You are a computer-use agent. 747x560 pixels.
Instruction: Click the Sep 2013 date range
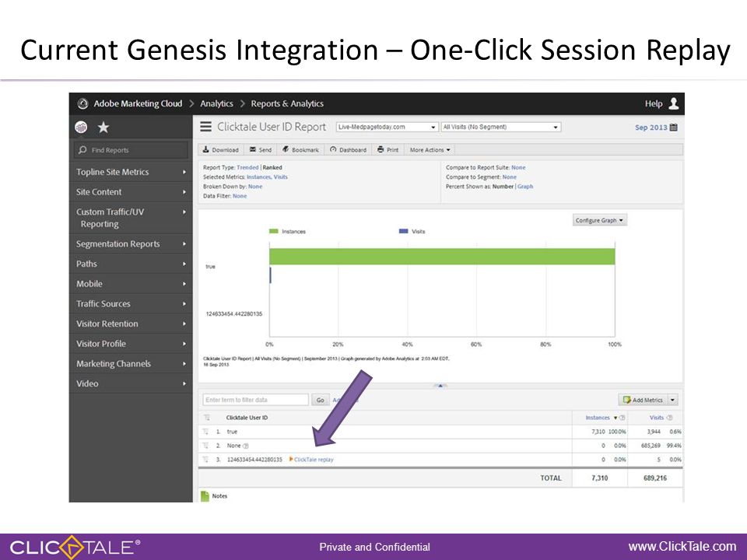point(651,127)
